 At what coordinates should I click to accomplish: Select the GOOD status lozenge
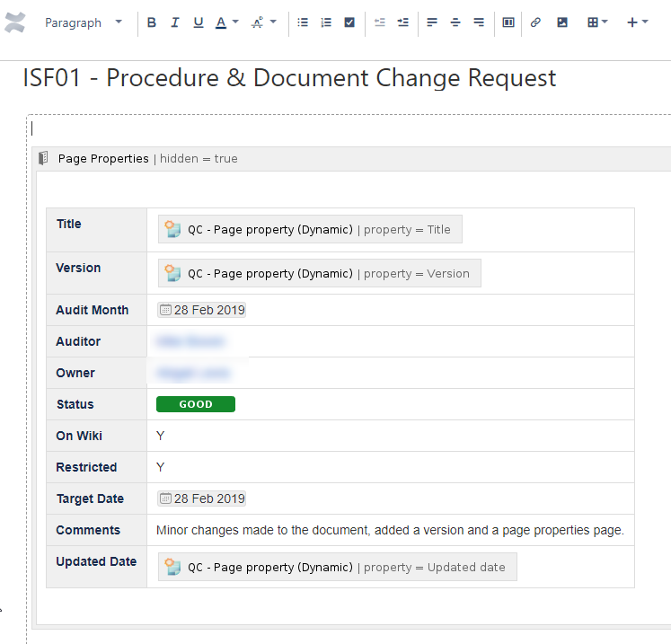tap(196, 404)
